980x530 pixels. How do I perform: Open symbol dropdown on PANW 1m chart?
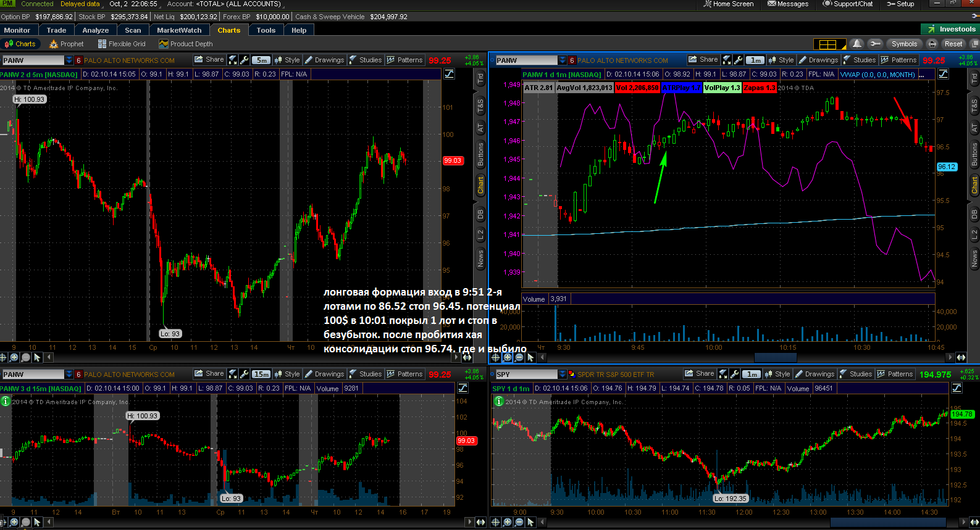563,60
